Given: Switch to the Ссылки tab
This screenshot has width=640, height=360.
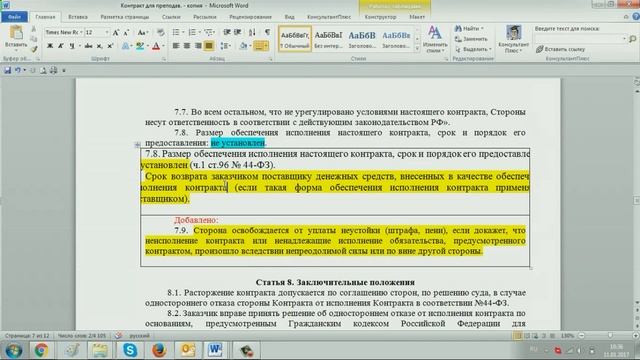Looking at the screenshot, I should click(171, 17).
